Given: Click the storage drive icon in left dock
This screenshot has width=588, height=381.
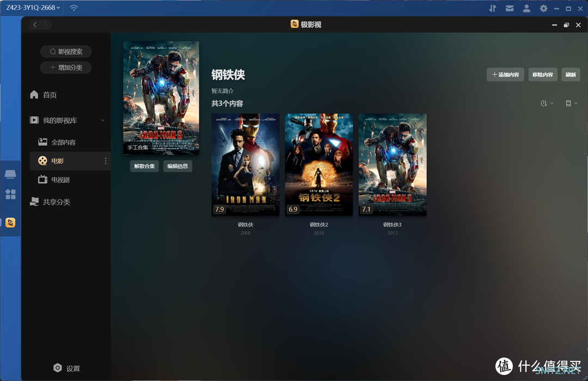Looking at the screenshot, I should tap(10, 174).
